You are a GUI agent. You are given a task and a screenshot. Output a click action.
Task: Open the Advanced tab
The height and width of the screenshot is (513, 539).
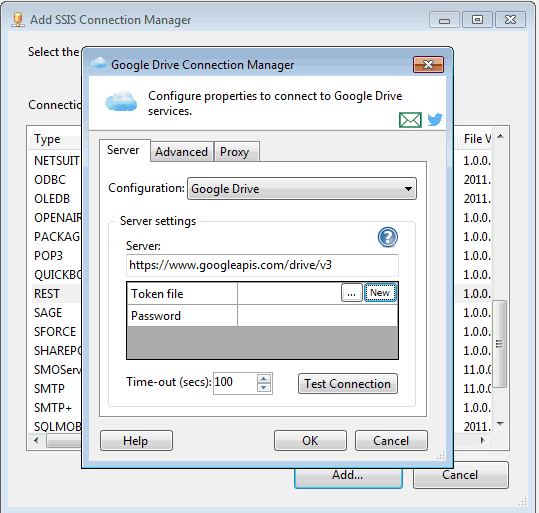[x=182, y=152]
